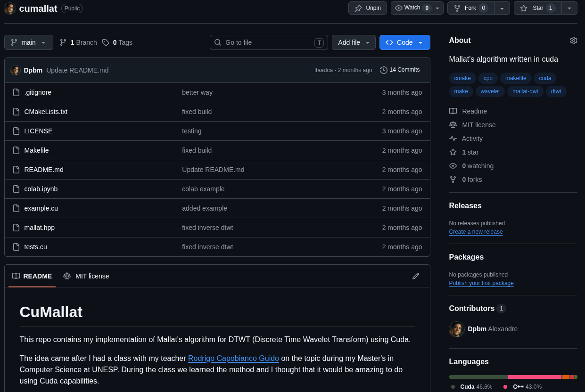Focus the Go to file search field
The image size is (585, 392).
click(269, 42)
